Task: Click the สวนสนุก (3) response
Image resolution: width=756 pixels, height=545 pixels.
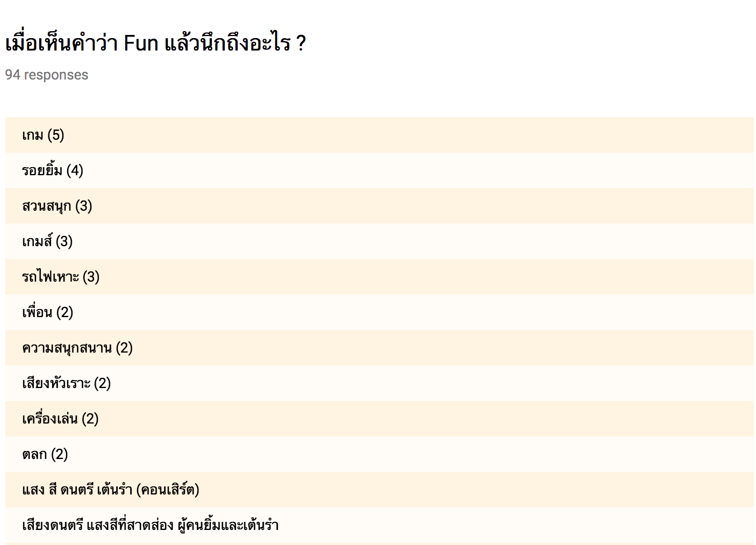Action: [x=57, y=206]
